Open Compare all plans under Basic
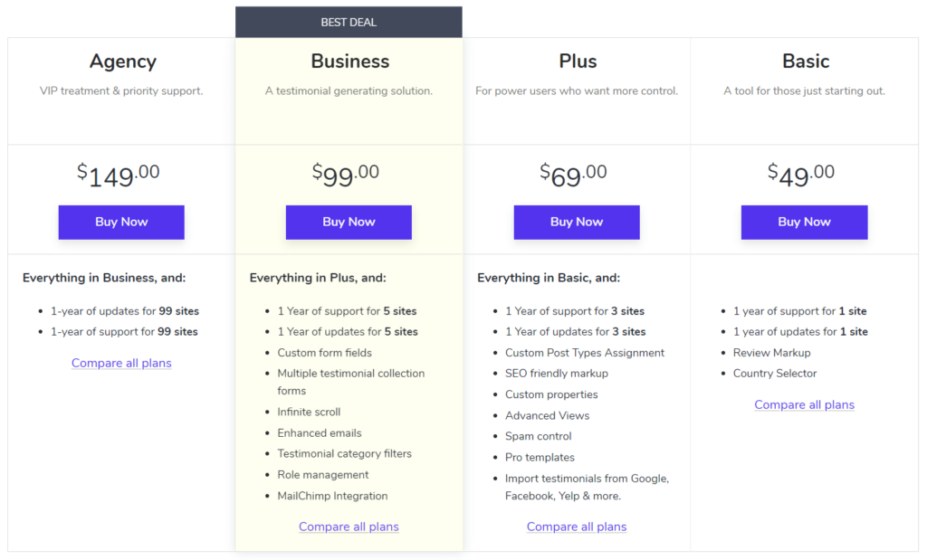The image size is (927, 560). pos(804,404)
